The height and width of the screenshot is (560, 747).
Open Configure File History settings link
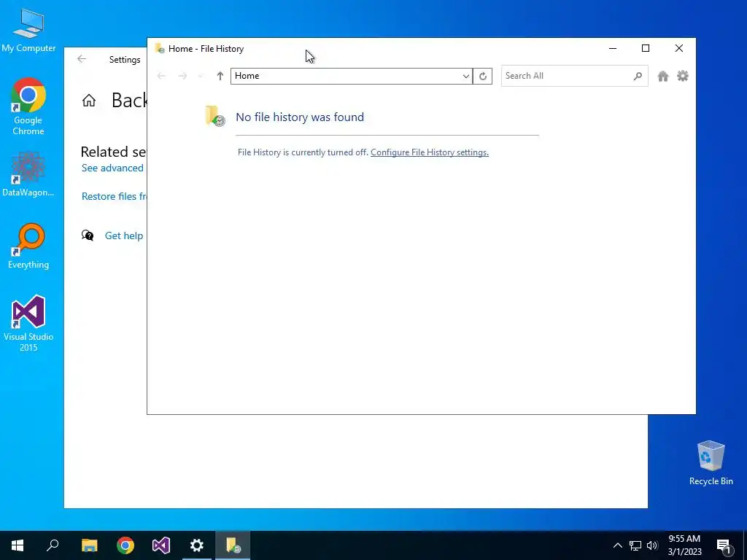(x=430, y=152)
